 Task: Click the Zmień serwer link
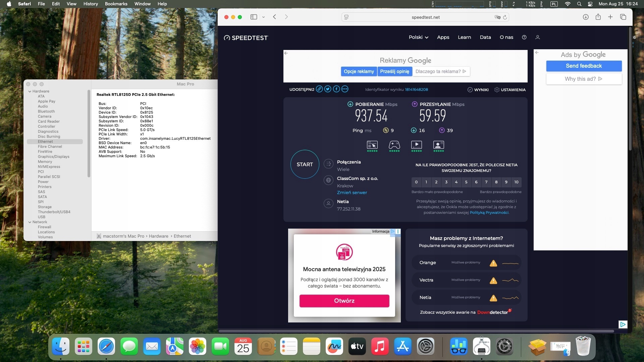[x=352, y=192]
